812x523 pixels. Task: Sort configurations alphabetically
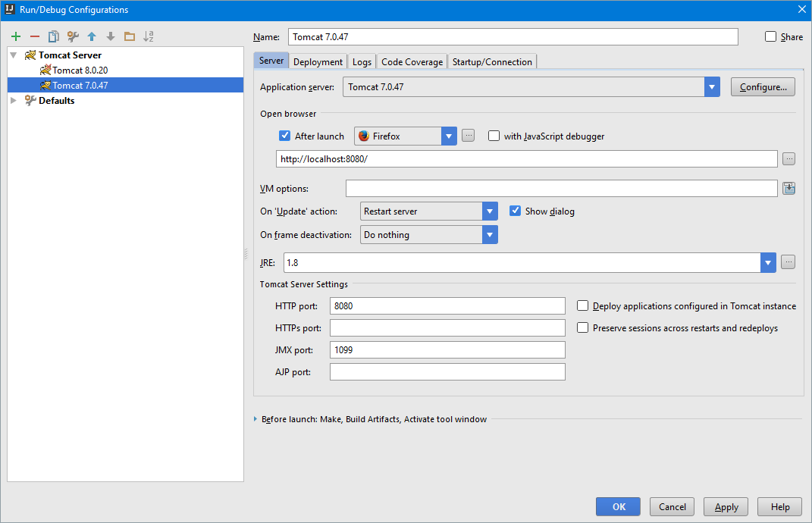click(x=149, y=36)
